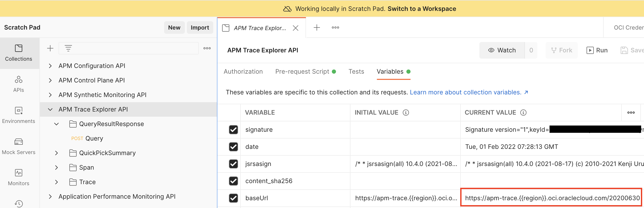
Task: Open a new tab with plus icon
Action: pos(317,27)
